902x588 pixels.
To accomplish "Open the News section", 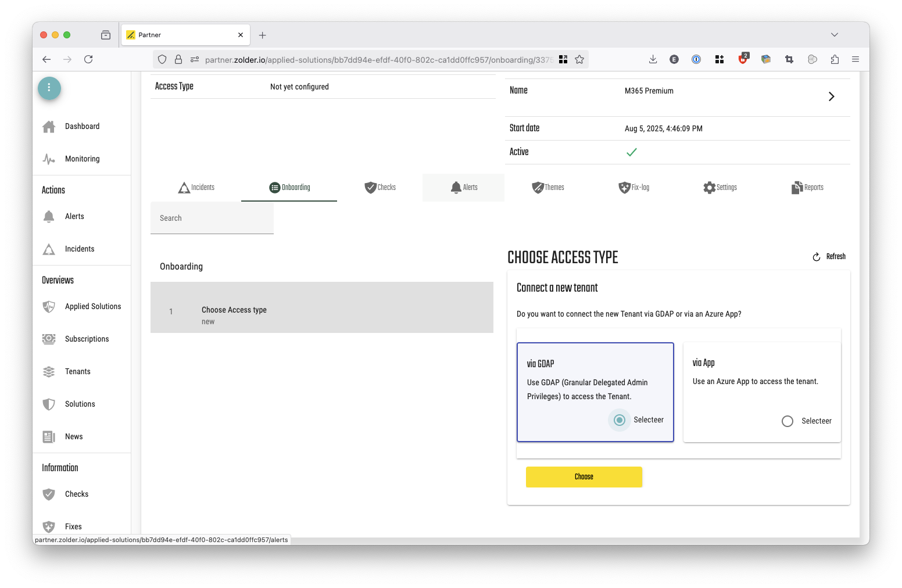I will tap(74, 437).
